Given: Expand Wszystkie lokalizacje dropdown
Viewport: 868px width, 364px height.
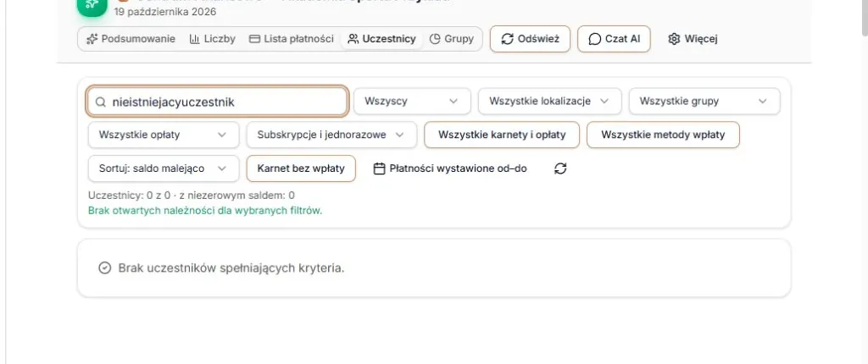Looking at the screenshot, I should (x=549, y=102).
